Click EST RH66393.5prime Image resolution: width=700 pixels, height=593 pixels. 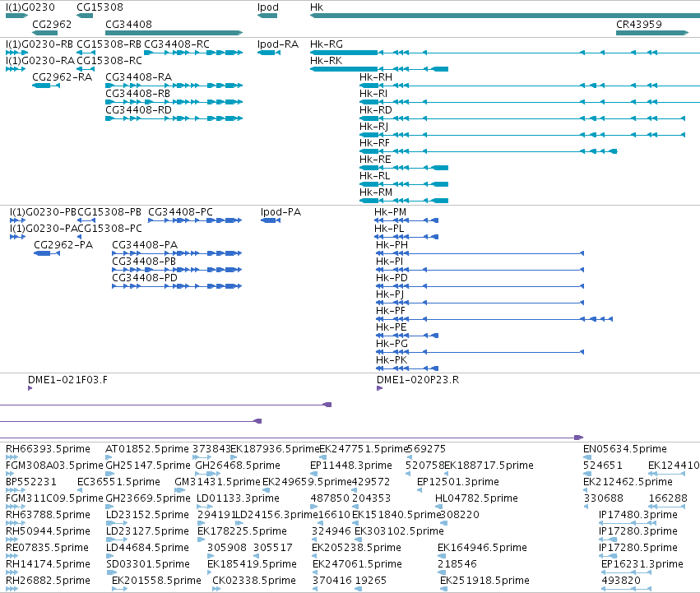[48, 449]
